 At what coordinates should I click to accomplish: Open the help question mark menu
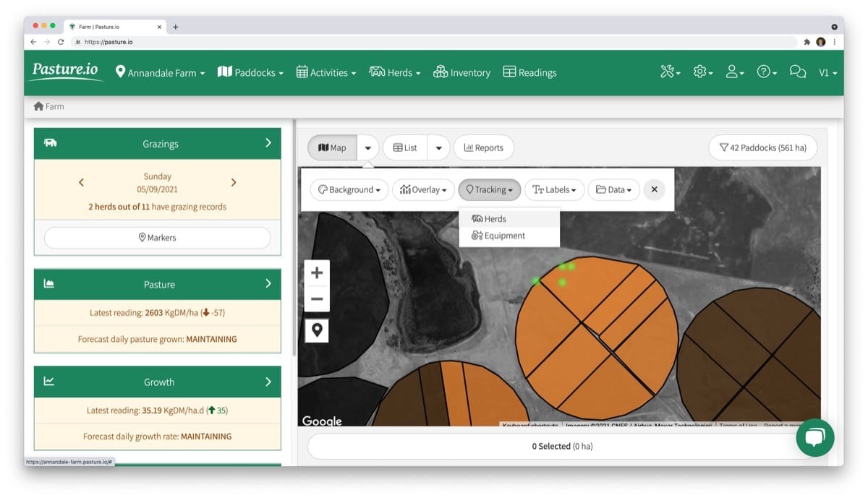coord(766,72)
